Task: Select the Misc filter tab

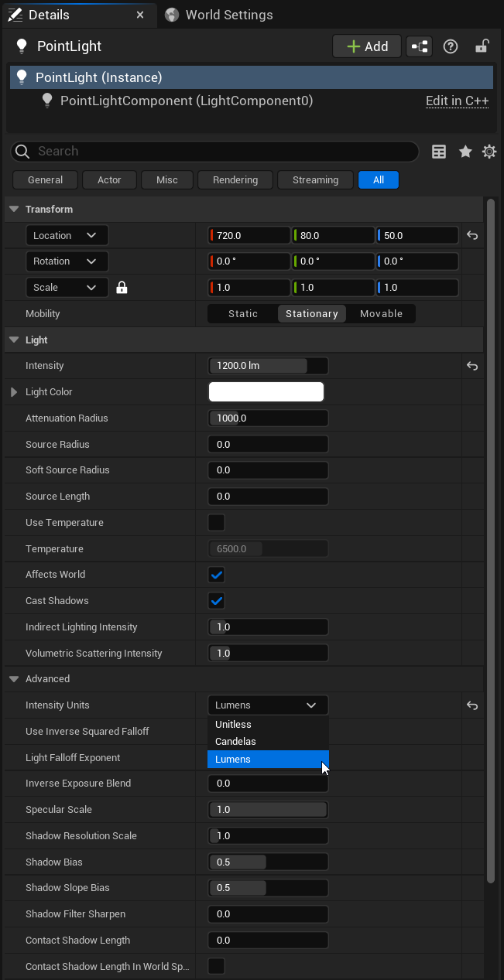Action: coord(167,180)
